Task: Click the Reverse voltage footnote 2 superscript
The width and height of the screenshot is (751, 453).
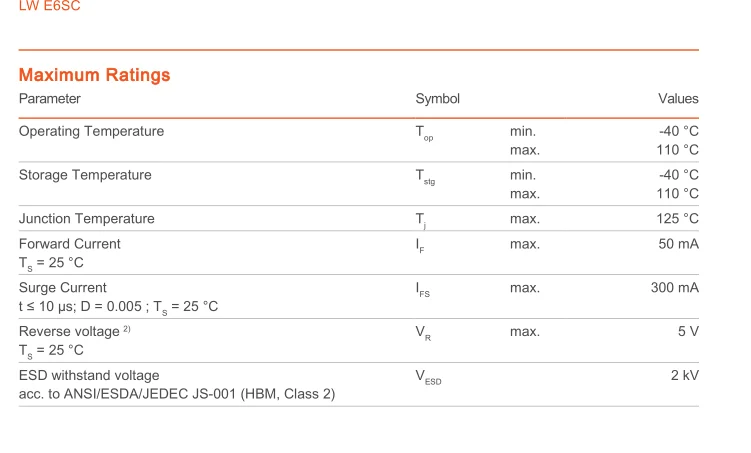Action: click(x=127, y=329)
